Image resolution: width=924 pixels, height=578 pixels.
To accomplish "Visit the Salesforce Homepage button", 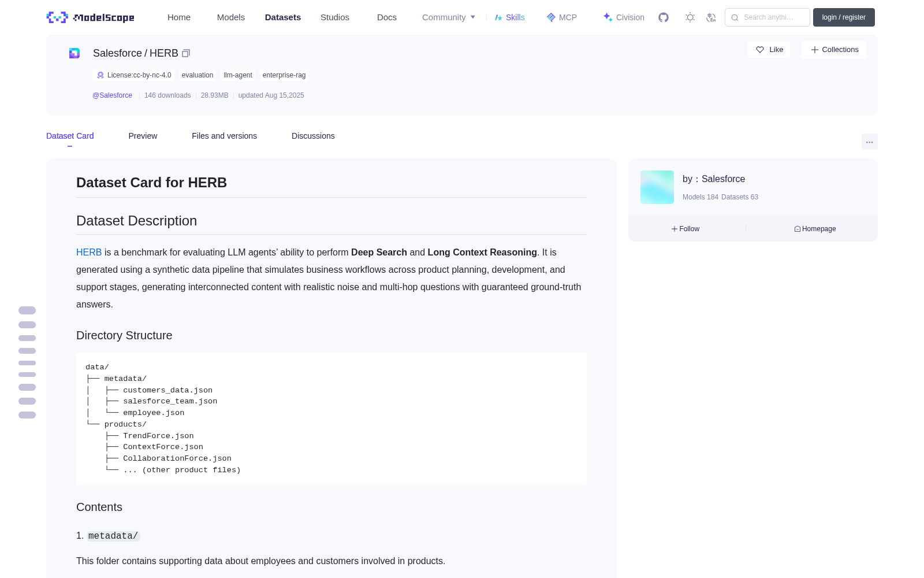I will pos(815,229).
